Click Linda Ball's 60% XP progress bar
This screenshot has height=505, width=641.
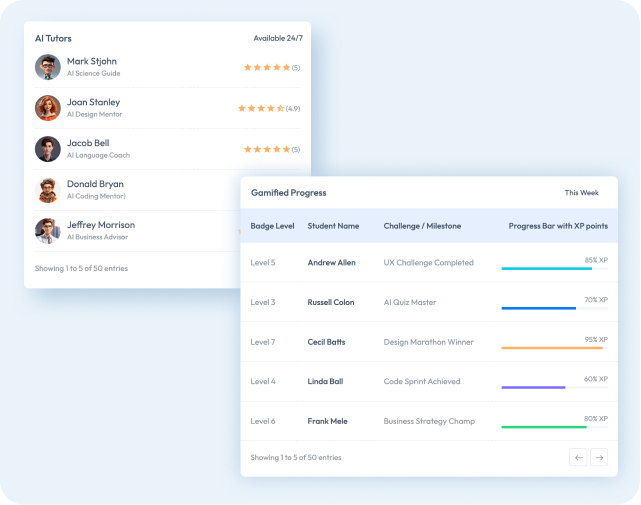[553, 387]
